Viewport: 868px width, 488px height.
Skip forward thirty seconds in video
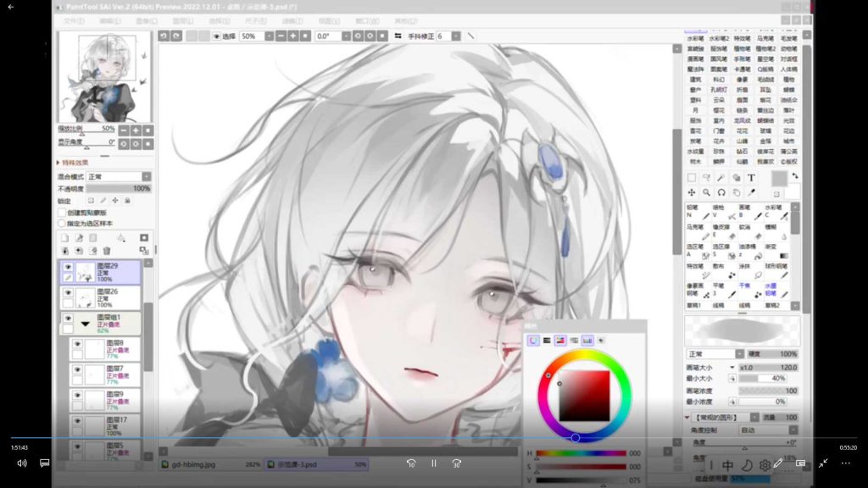pos(456,463)
